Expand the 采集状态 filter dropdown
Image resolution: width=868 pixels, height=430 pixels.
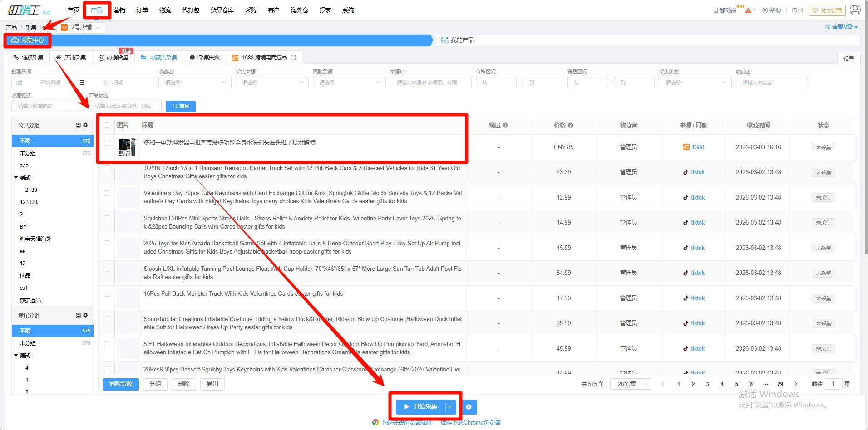tap(695, 83)
